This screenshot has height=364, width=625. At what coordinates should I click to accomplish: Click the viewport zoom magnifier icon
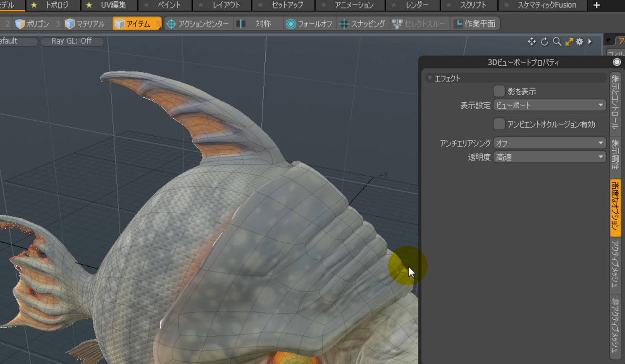click(557, 42)
